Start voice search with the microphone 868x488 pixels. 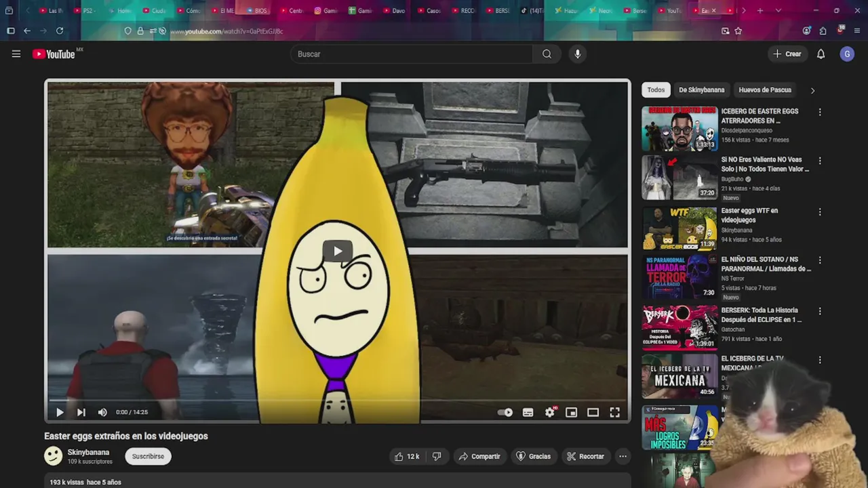[x=577, y=54]
